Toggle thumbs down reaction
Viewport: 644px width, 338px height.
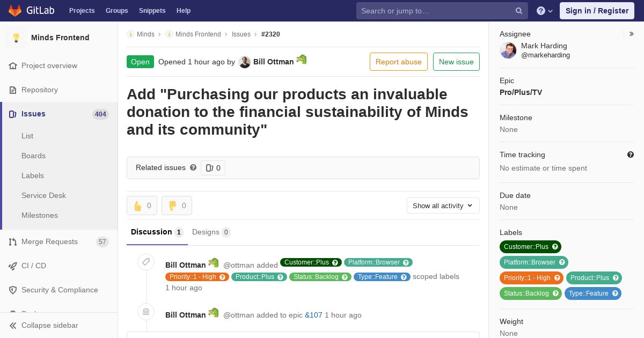[177, 205]
